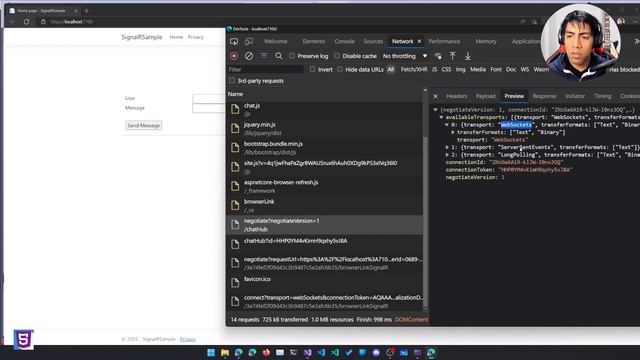Open Visual Studio Code blue taskbar icon
Image resolution: width=640 pixels, height=360 pixels.
click(x=321, y=352)
